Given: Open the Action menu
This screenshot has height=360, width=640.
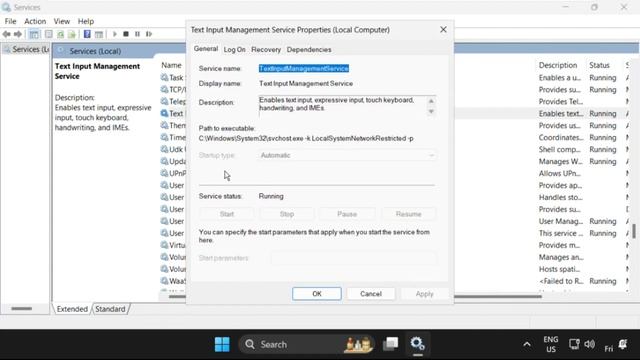Looking at the screenshot, I should [35, 21].
